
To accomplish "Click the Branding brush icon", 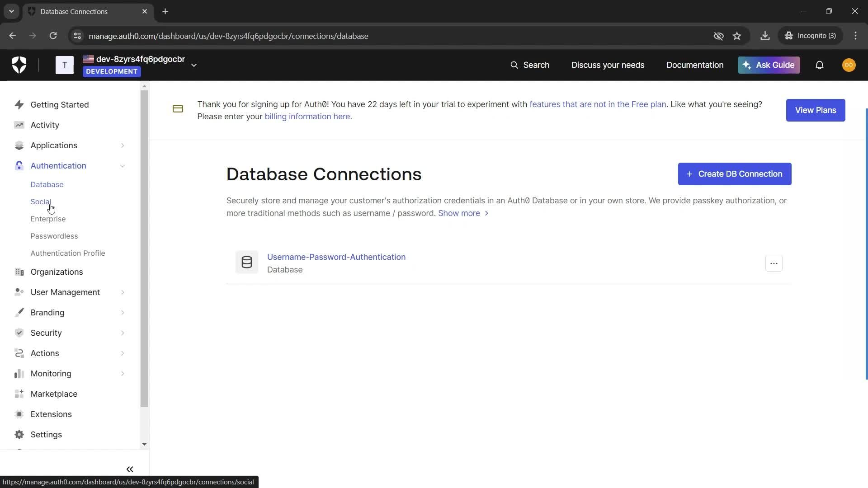I will point(19,313).
